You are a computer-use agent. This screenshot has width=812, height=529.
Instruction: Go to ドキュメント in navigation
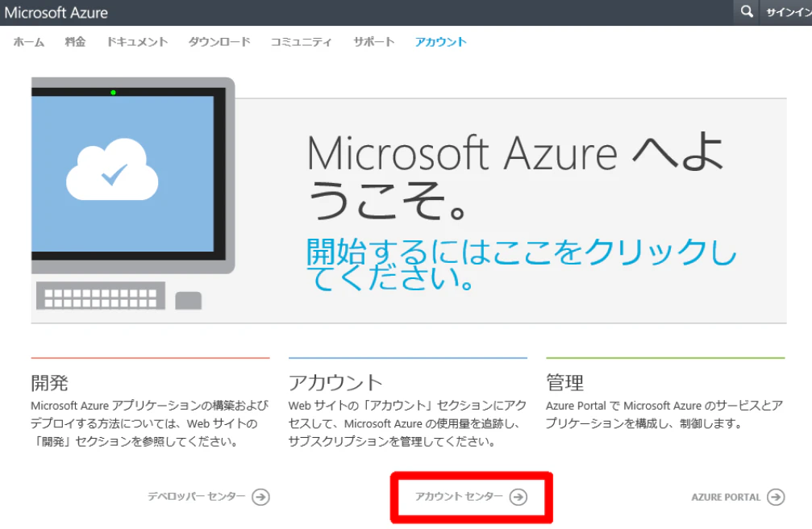137,42
